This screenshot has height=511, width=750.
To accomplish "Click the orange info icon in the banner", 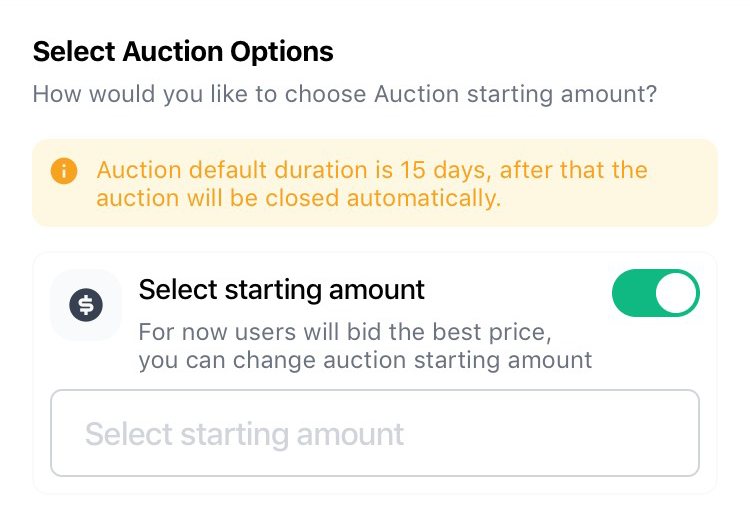I will 64,171.
